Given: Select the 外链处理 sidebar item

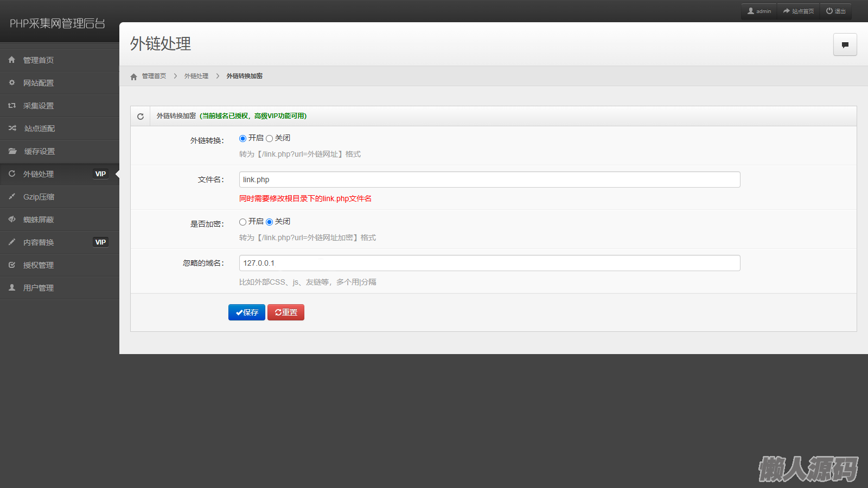Looking at the screenshot, I should tap(60, 174).
